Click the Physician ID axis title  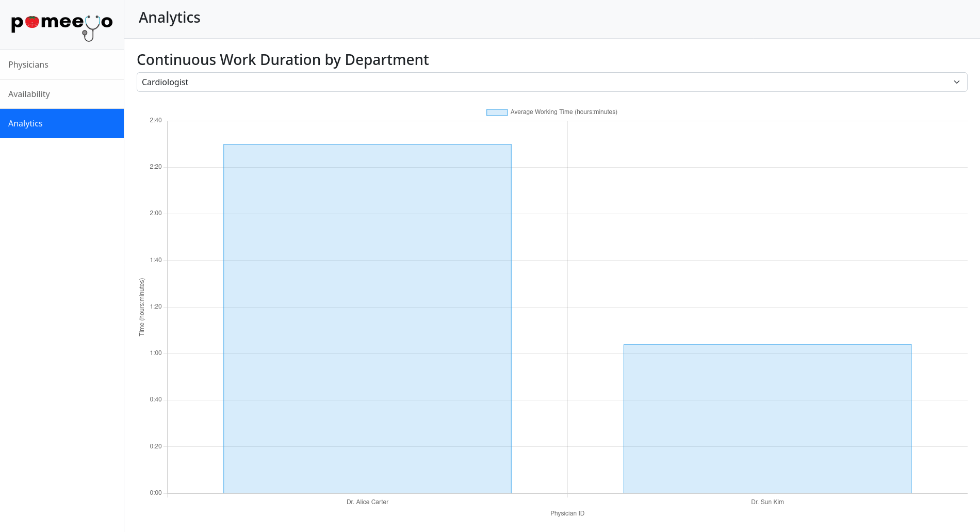coord(567,513)
